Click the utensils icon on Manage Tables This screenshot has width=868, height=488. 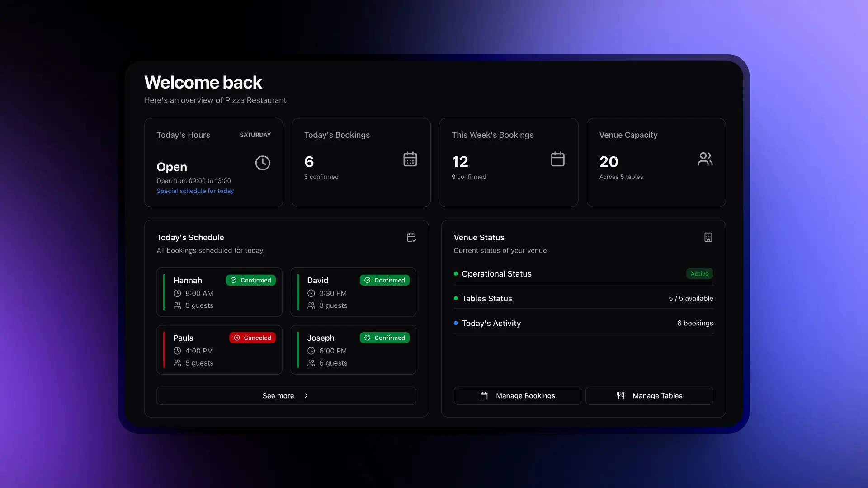(x=620, y=395)
